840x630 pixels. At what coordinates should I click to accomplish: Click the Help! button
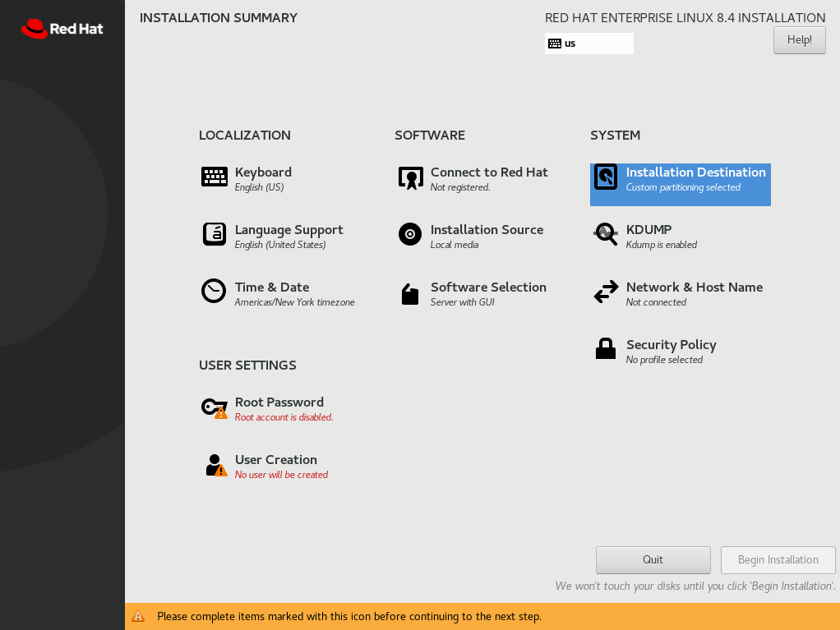point(799,40)
